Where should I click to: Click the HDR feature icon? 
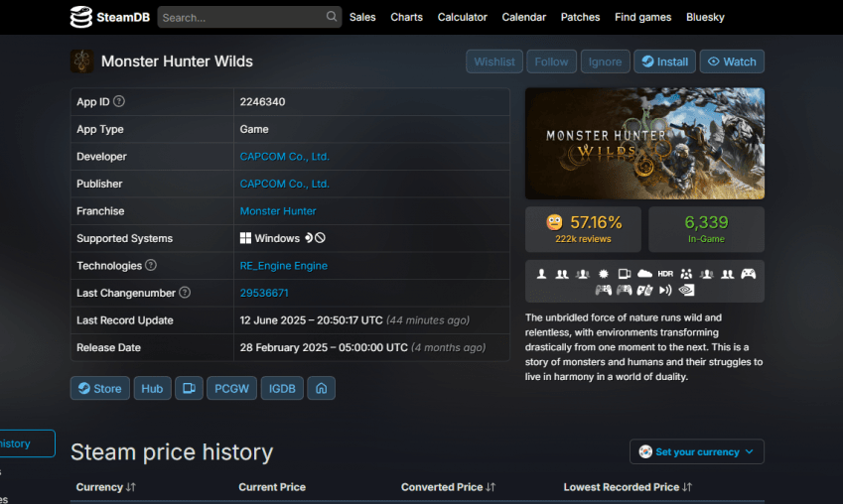tap(665, 274)
